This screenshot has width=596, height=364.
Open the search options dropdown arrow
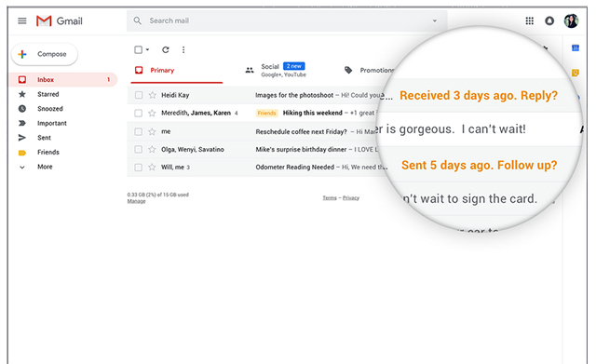[435, 20]
